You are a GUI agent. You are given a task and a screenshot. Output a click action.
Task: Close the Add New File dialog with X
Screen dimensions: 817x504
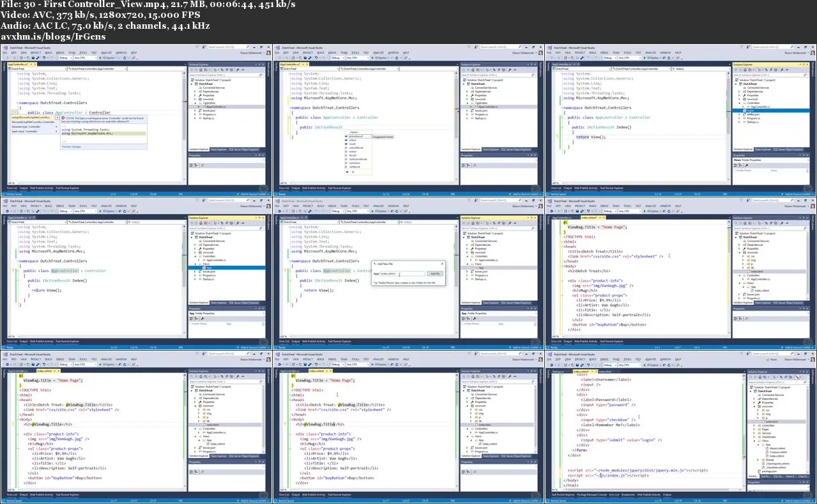[x=442, y=264]
